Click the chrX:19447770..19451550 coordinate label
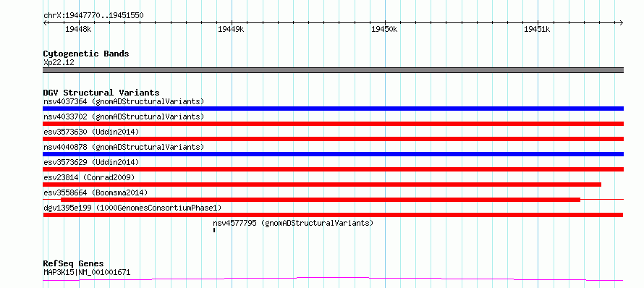644x288 pixels. click(93, 16)
